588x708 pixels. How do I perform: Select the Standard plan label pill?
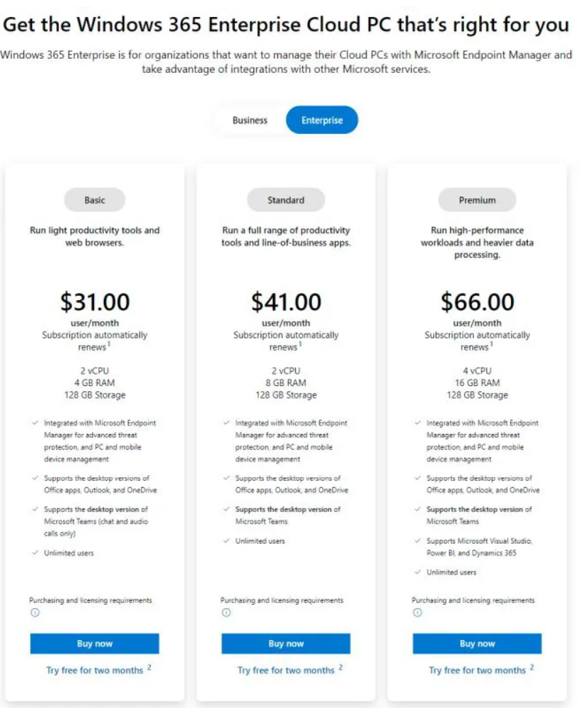point(286,200)
